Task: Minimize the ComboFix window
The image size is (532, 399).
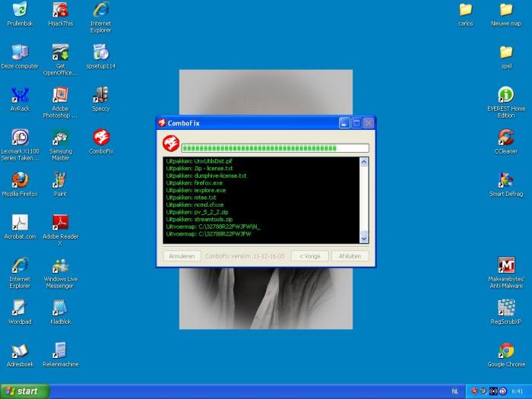Action: tap(344, 123)
